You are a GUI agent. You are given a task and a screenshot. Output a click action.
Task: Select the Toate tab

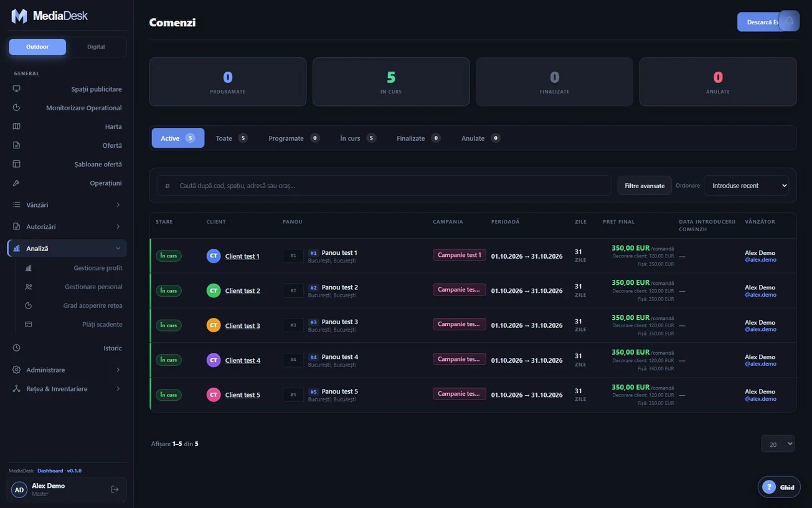pos(231,138)
